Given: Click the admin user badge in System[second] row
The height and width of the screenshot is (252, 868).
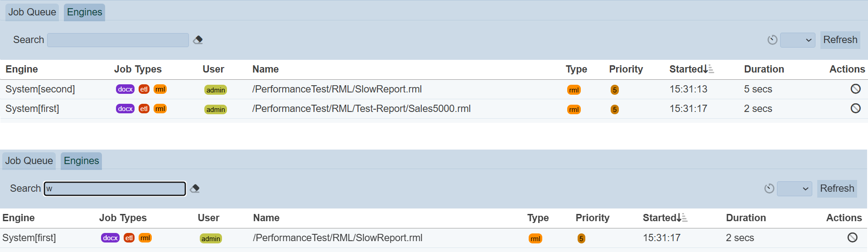Looking at the screenshot, I should [x=216, y=90].
